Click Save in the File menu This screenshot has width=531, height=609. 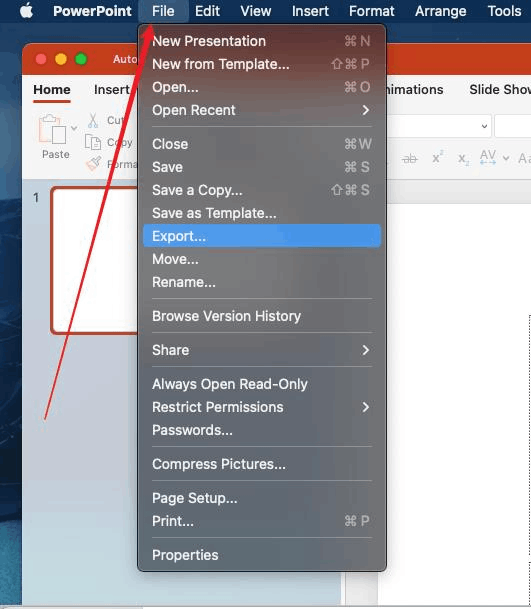click(261, 167)
